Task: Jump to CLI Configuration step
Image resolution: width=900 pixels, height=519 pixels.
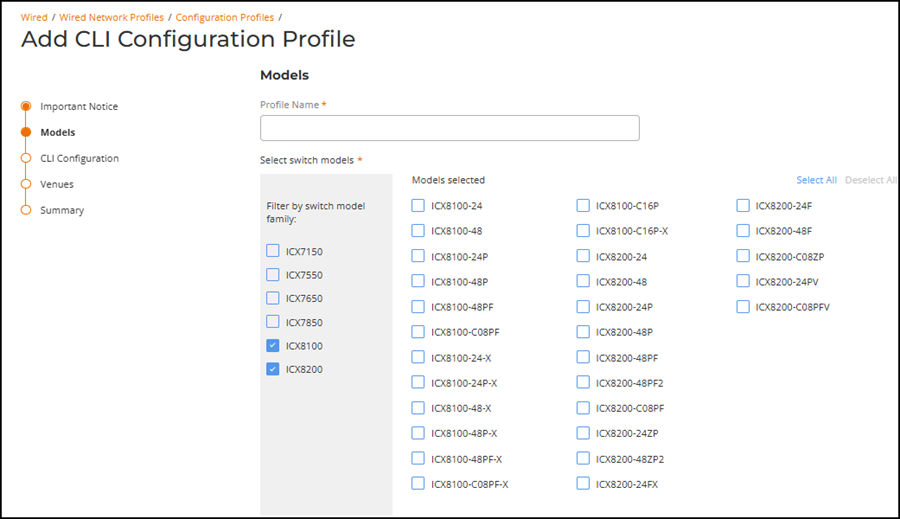Action: (x=79, y=158)
